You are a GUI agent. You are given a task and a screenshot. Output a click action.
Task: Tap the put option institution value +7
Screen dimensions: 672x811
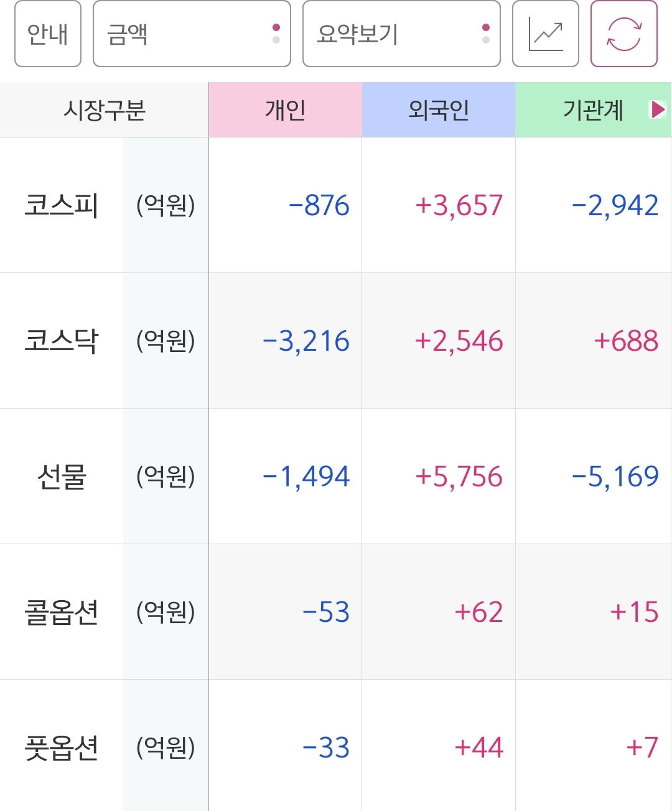pos(642,748)
